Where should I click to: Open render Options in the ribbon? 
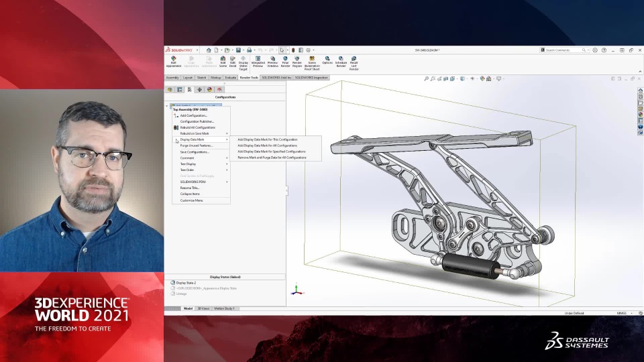[327, 60]
